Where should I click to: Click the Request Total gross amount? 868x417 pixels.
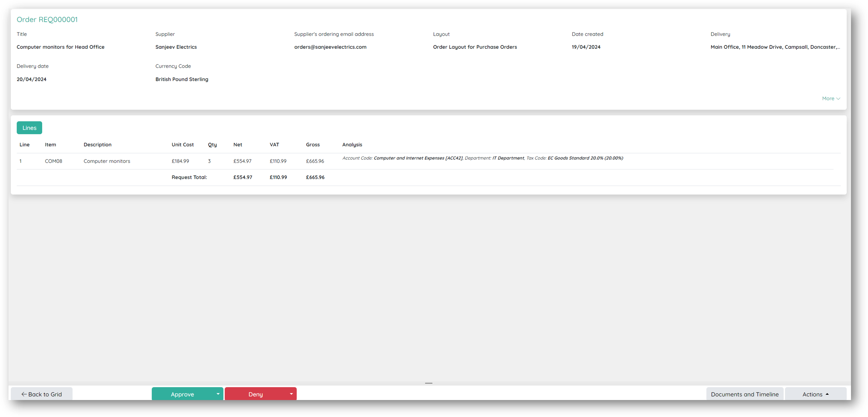point(315,177)
